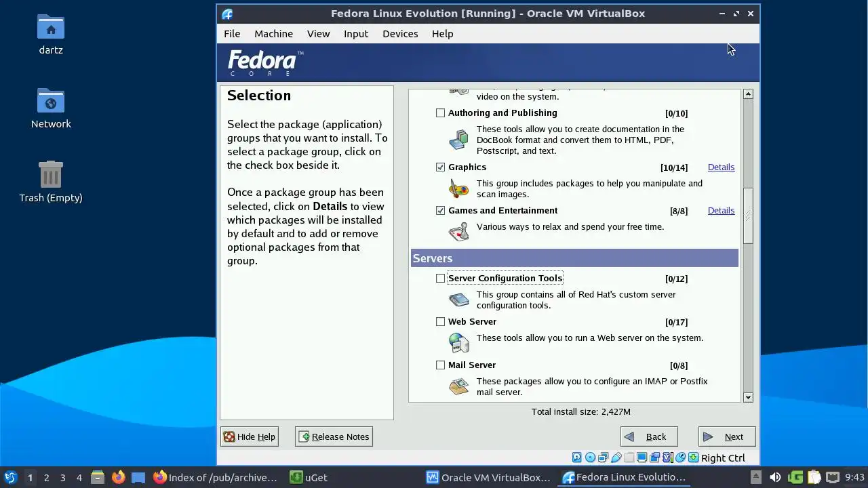Open the Devices menu
868x488 pixels.
pos(400,34)
